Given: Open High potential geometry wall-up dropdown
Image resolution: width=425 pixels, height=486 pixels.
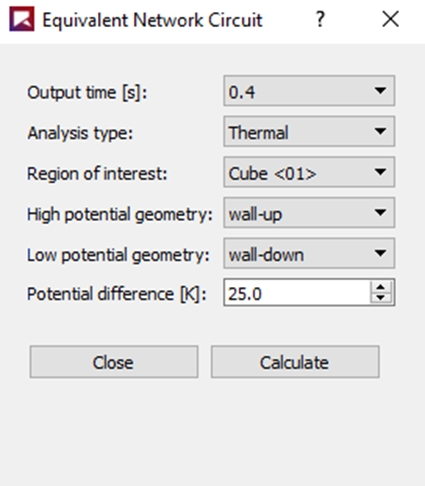Looking at the screenshot, I should [309, 213].
